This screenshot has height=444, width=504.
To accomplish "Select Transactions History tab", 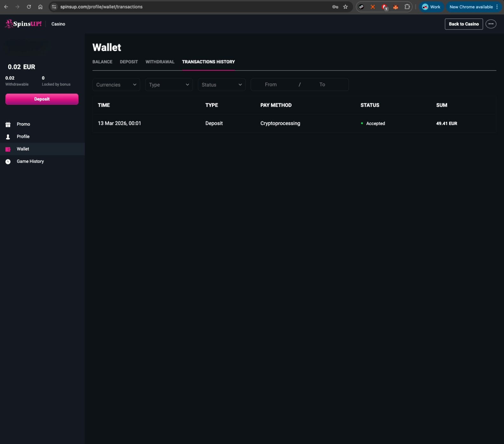I will click(208, 62).
